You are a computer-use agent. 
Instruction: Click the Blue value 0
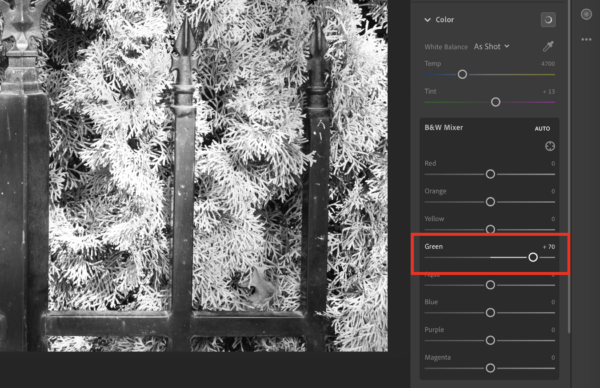[553, 302]
